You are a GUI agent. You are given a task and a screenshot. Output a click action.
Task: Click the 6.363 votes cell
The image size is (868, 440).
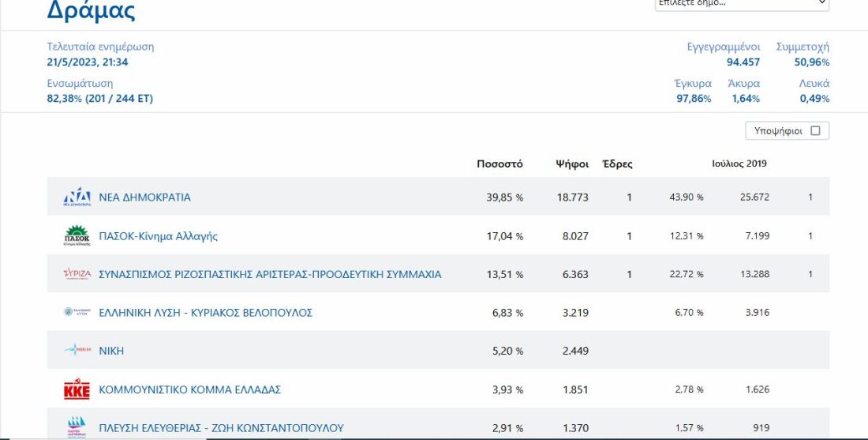575,274
